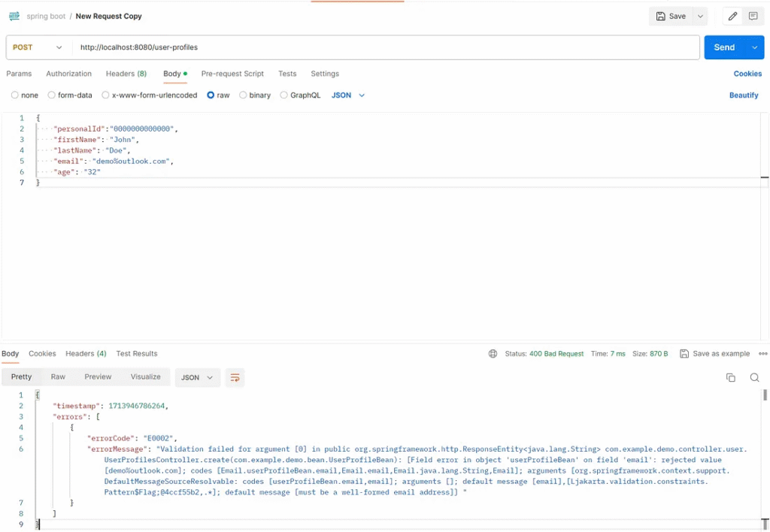Switch to the Tests tab
Screen dimensions: 770x532
(287, 74)
